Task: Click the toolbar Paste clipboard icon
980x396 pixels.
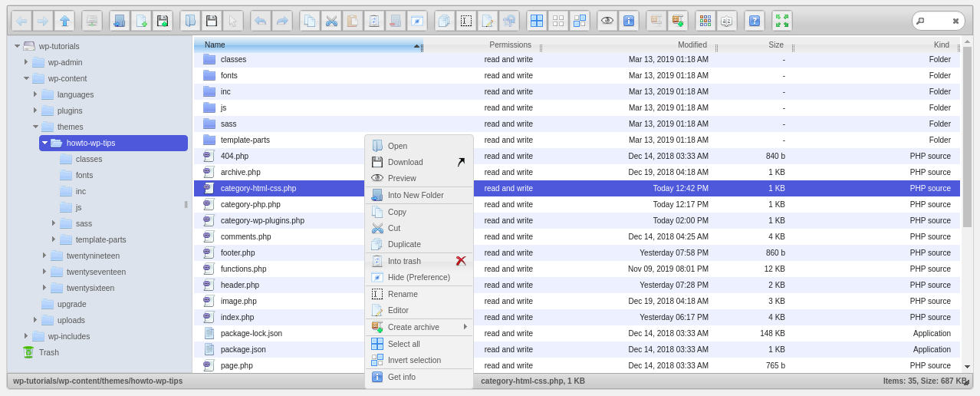Action: pos(353,21)
